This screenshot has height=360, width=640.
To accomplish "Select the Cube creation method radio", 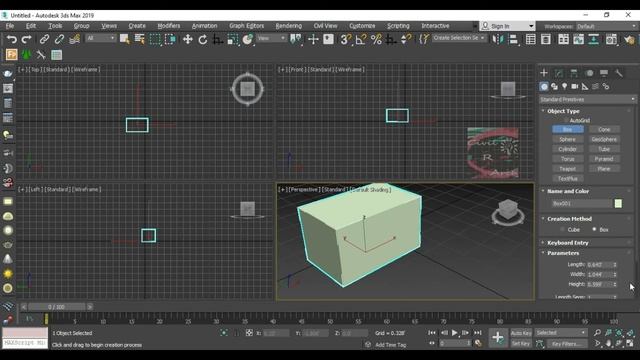I will (x=562, y=229).
